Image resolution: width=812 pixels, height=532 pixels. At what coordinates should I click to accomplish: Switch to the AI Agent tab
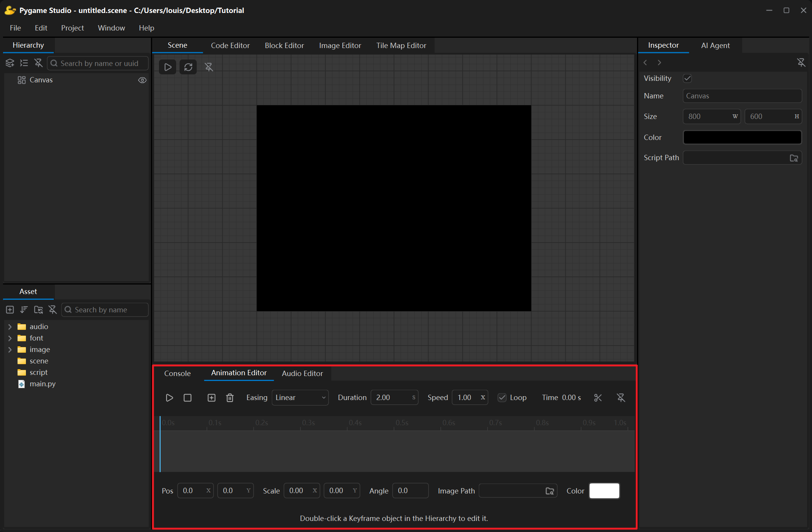pyautogui.click(x=716, y=45)
